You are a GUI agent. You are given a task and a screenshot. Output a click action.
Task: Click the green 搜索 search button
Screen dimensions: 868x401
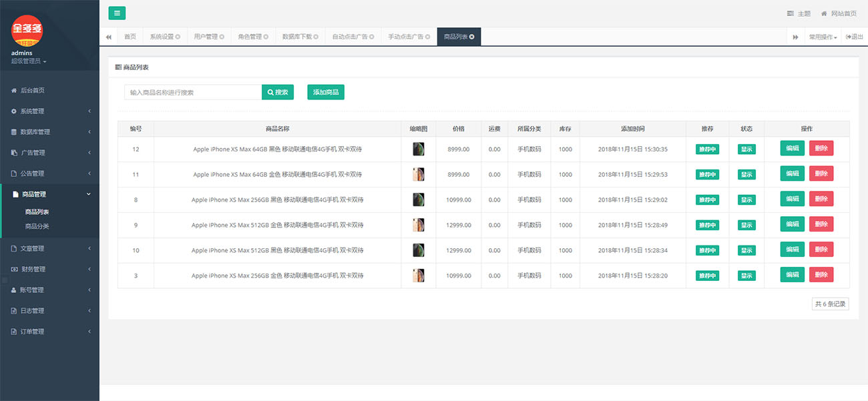tap(278, 92)
